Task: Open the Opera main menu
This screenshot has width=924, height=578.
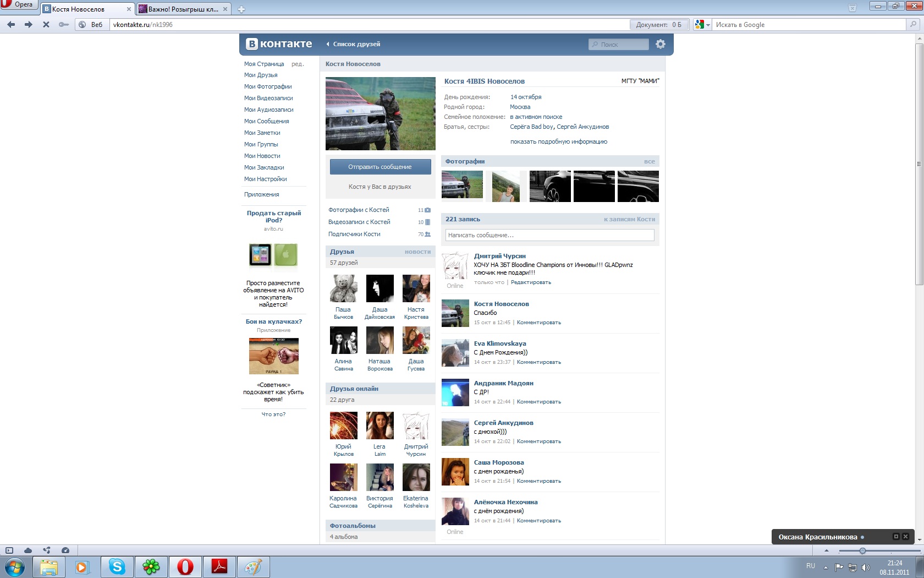Action: (18, 4)
